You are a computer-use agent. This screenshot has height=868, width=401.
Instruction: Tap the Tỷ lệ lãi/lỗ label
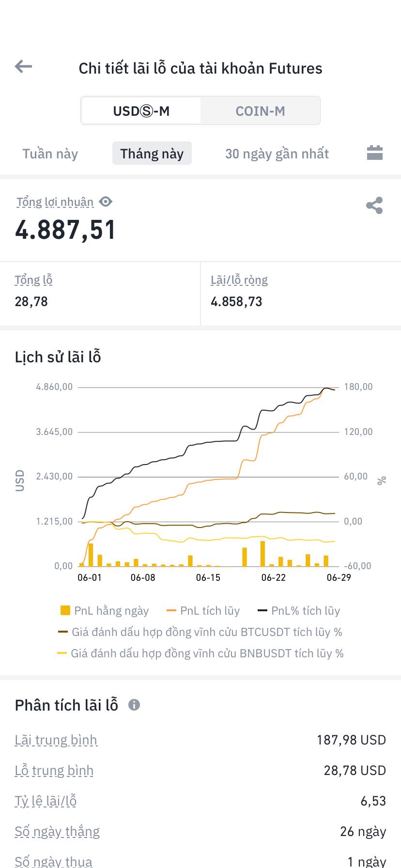tap(46, 801)
